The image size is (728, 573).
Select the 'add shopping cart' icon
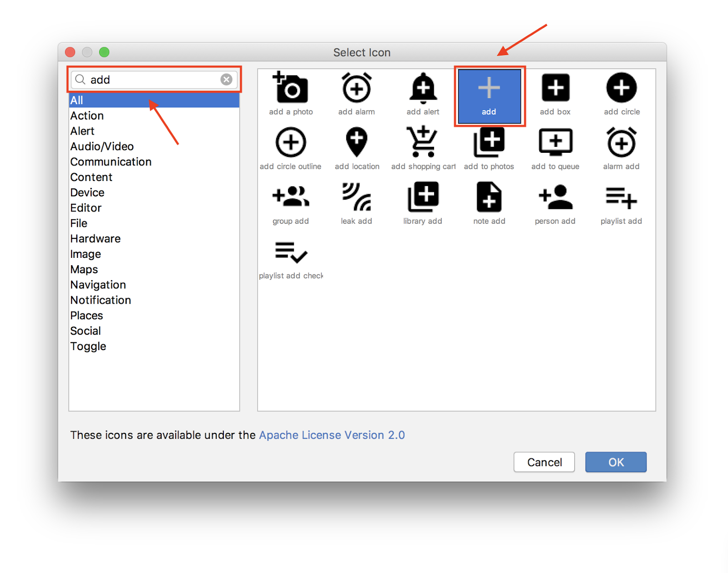pyautogui.click(x=423, y=143)
